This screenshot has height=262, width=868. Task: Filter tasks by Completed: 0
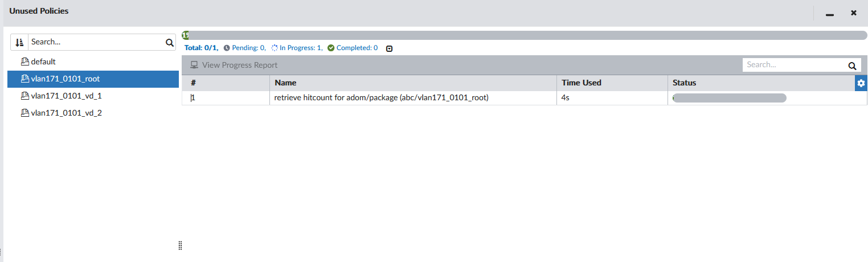click(x=353, y=48)
